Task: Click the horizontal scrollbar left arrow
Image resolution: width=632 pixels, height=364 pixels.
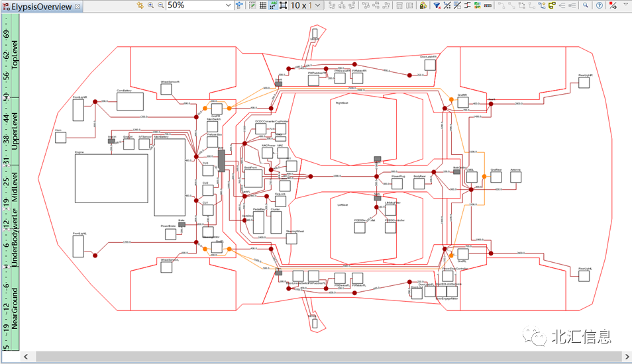Action: 26,357
